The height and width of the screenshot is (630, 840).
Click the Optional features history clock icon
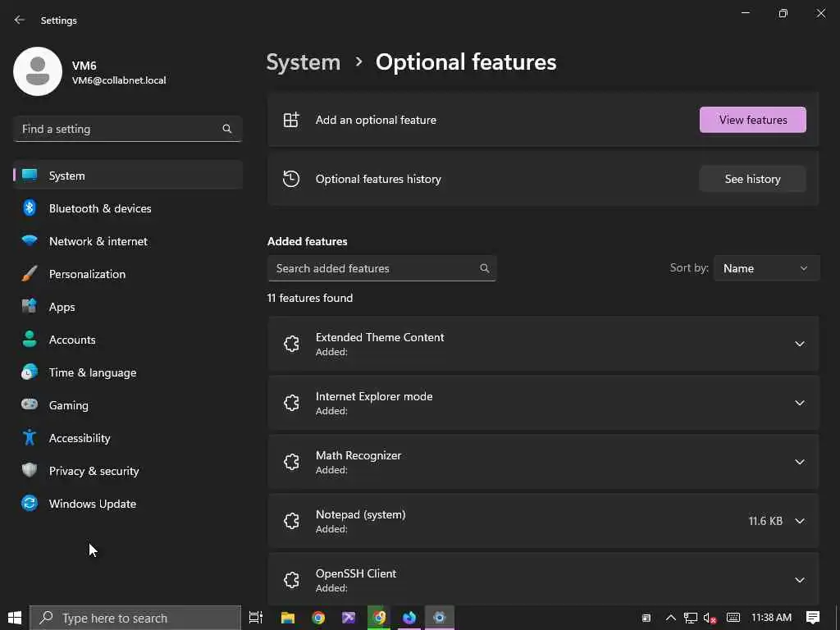[291, 178]
